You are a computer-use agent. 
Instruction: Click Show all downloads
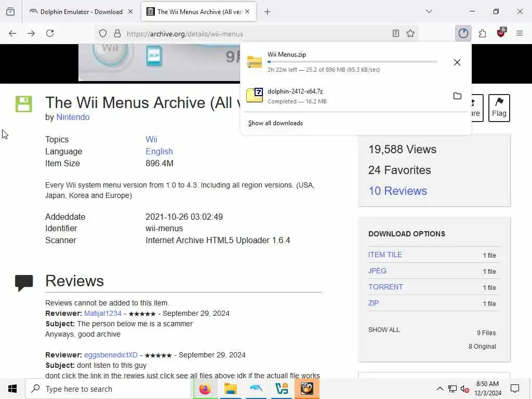pos(275,123)
